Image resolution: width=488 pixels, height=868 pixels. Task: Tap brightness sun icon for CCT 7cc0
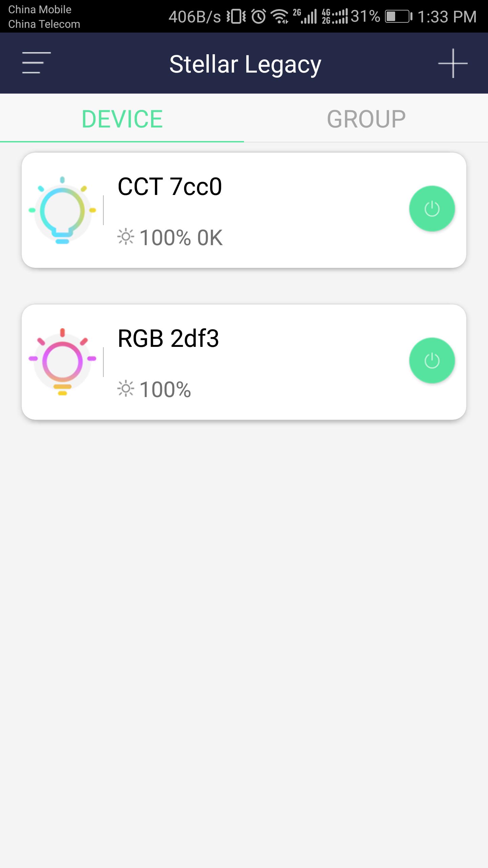[x=126, y=237]
